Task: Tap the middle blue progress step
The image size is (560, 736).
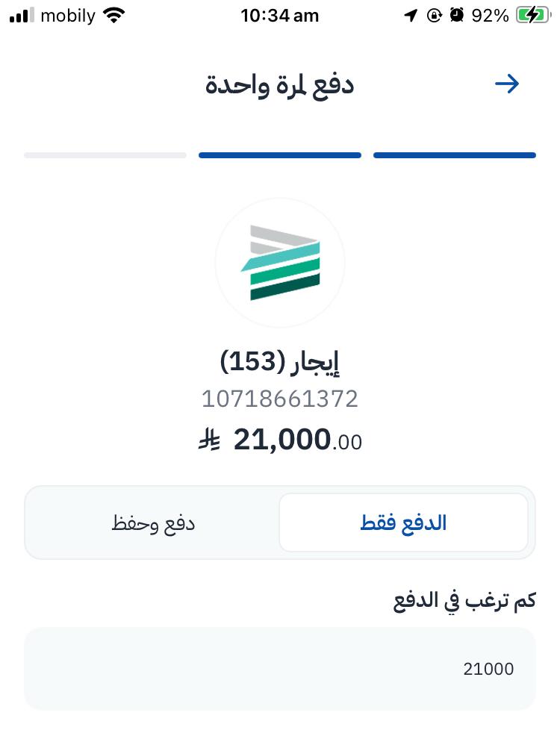Action: [x=280, y=155]
